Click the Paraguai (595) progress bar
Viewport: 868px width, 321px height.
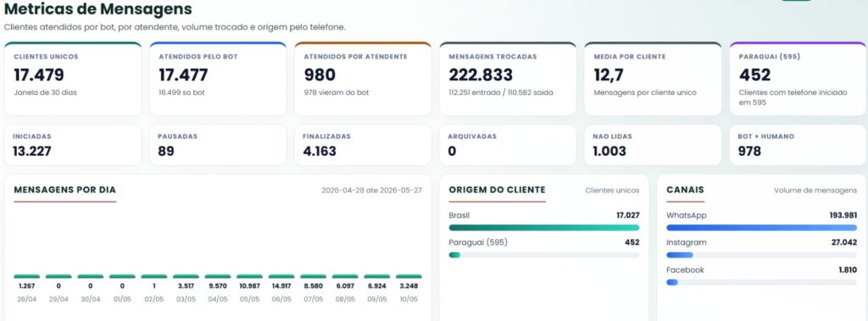click(x=544, y=255)
